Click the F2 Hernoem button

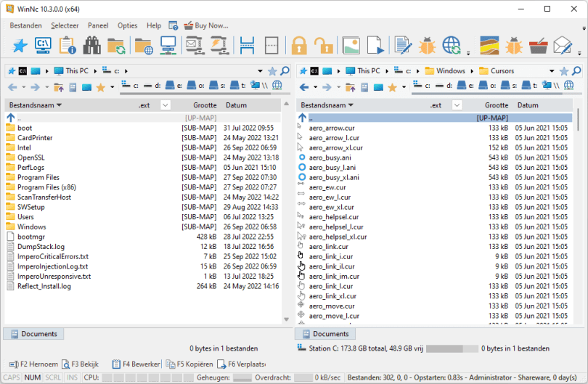tap(33, 364)
